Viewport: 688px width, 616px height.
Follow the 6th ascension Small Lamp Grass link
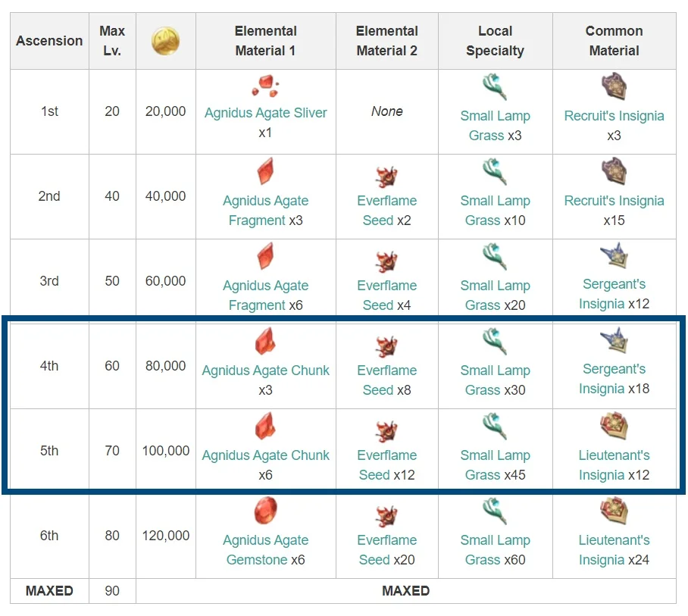pyautogui.click(x=495, y=550)
